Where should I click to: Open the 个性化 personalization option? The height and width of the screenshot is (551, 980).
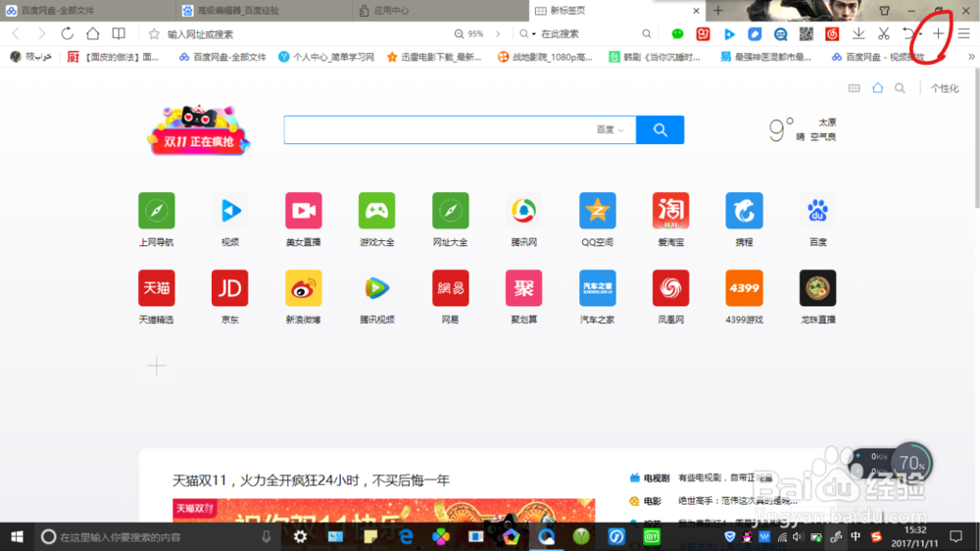coord(945,88)
